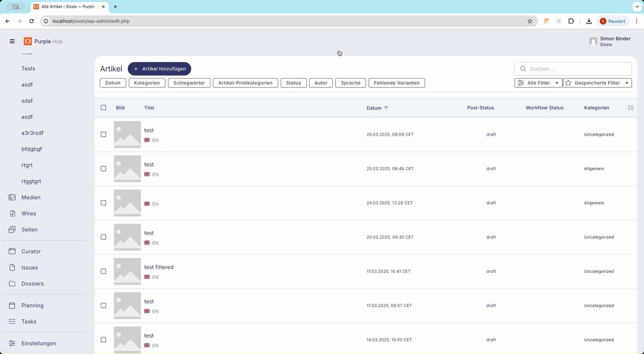Open the bfdgbgf sidebar item
Image resolution: width=644 pixels, height=354 pixels.
click(31, 149)
